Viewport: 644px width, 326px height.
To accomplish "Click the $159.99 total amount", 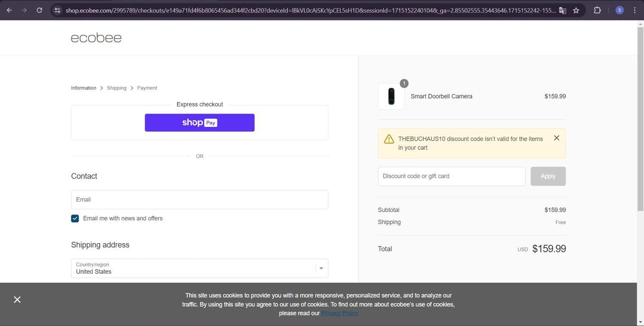I will coord(549,249).
